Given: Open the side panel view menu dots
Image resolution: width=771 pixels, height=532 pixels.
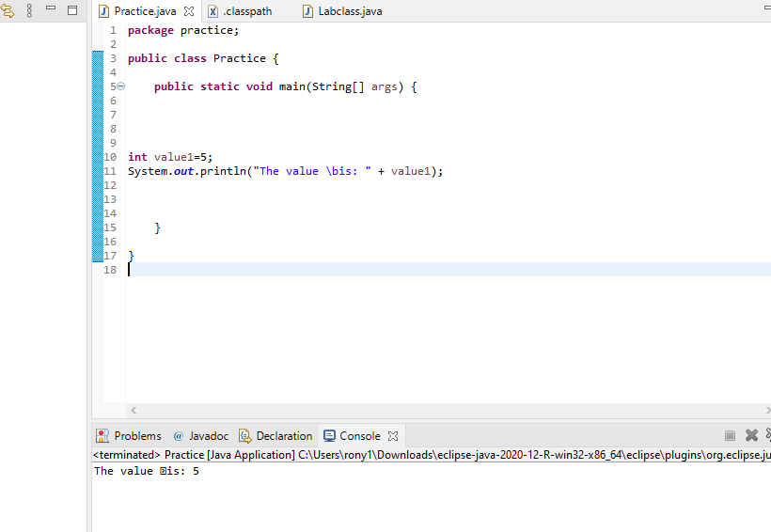Looking at the screenshot, I should tap(29, 10).
